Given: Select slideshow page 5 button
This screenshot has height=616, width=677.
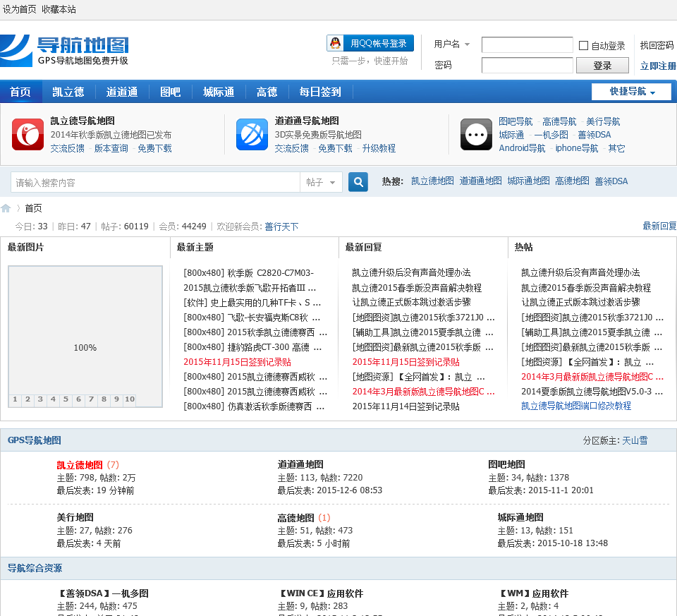Looking at the screenshot, I should (x=66, y=399).
